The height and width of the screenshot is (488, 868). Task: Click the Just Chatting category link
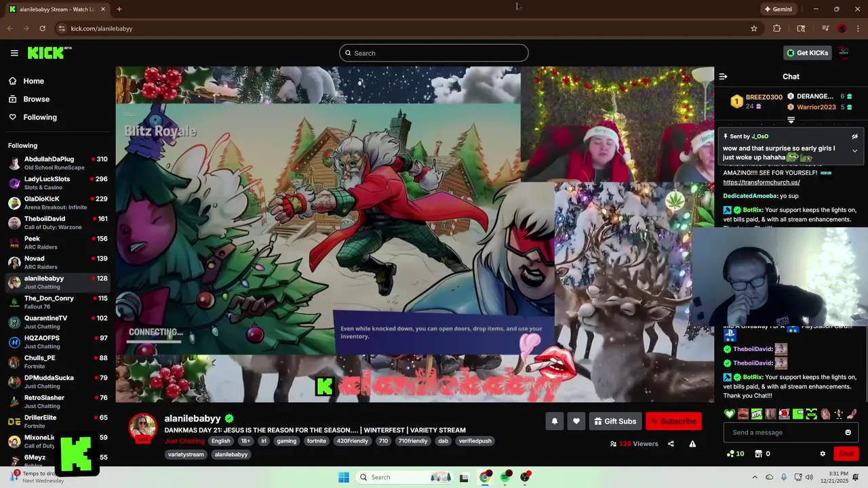(184, 441)
